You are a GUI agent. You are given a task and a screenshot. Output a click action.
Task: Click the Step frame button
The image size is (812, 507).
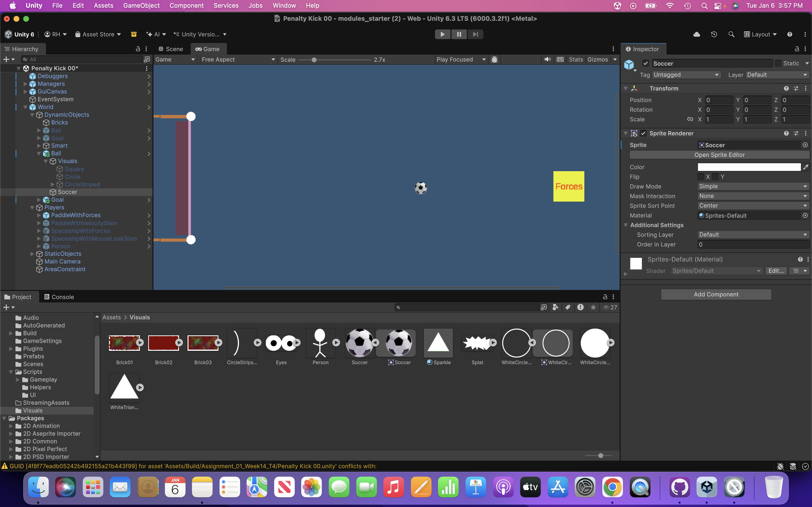(x=475, y=34)
